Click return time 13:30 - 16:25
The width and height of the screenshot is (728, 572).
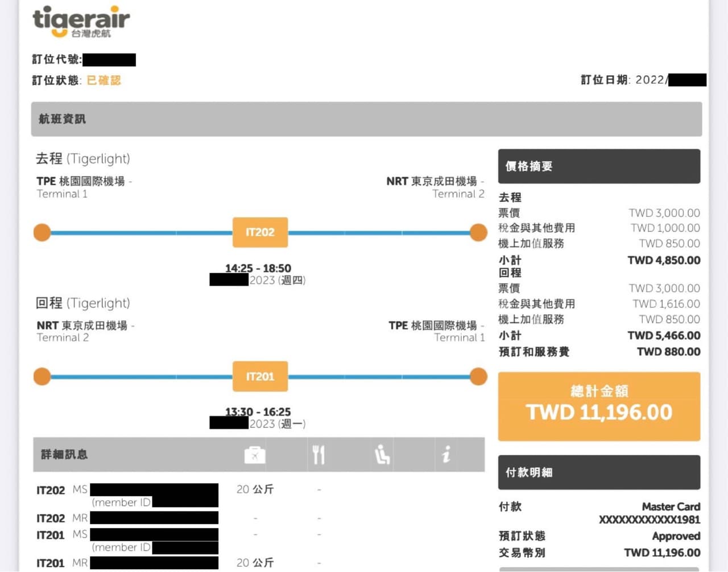(x=258, y=411)
